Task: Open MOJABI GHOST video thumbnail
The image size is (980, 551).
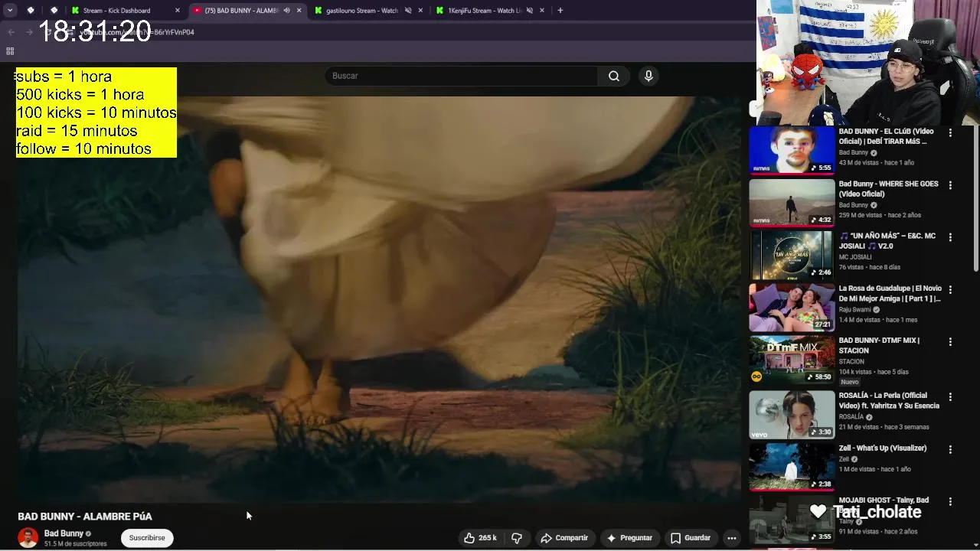Action: coord(792,520)
